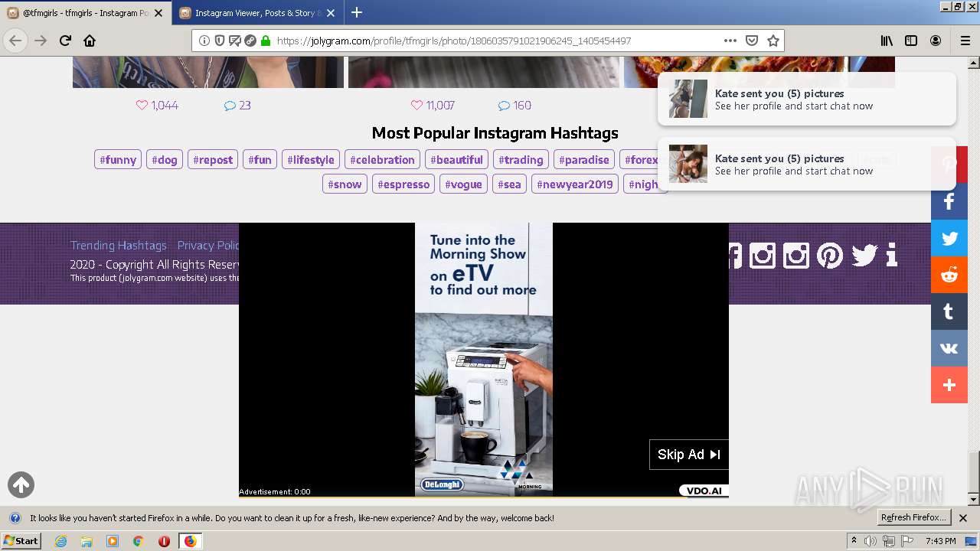Viewport: 980px width, 551px height.
Task: Switch to the tfmgirls Instagram tab
Action: [x=85, y=13]
